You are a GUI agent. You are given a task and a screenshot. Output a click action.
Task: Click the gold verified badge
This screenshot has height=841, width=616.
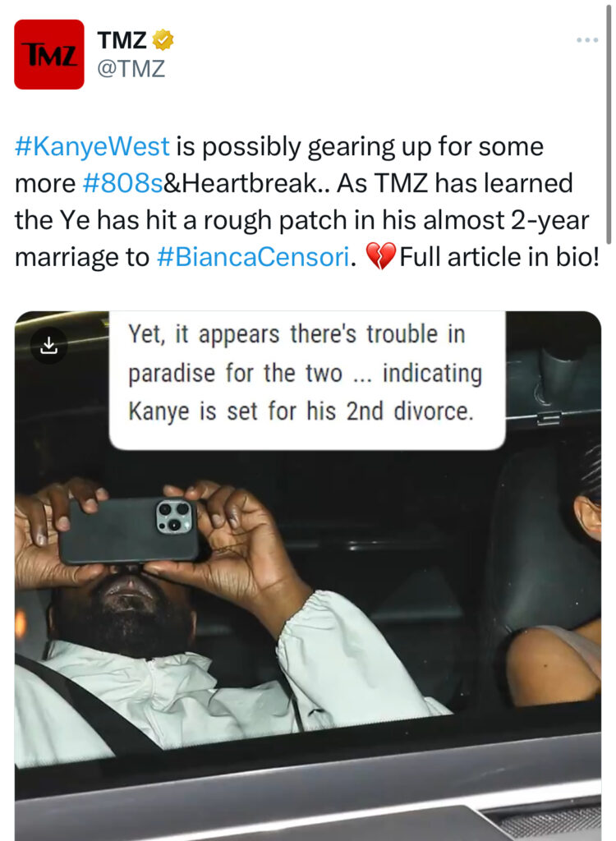tap(163, 39)
